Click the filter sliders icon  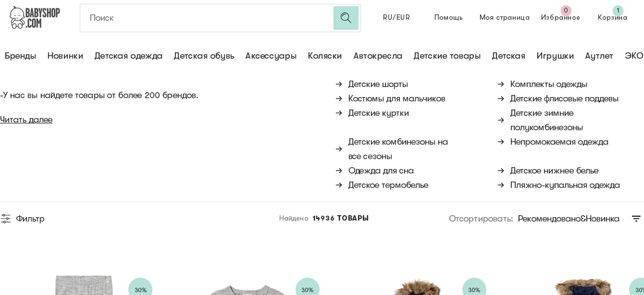tap(5, 218)
